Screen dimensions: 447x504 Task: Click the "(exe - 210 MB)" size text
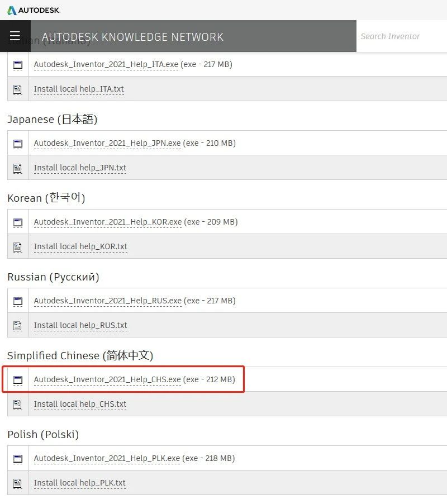tap(209, 143)
